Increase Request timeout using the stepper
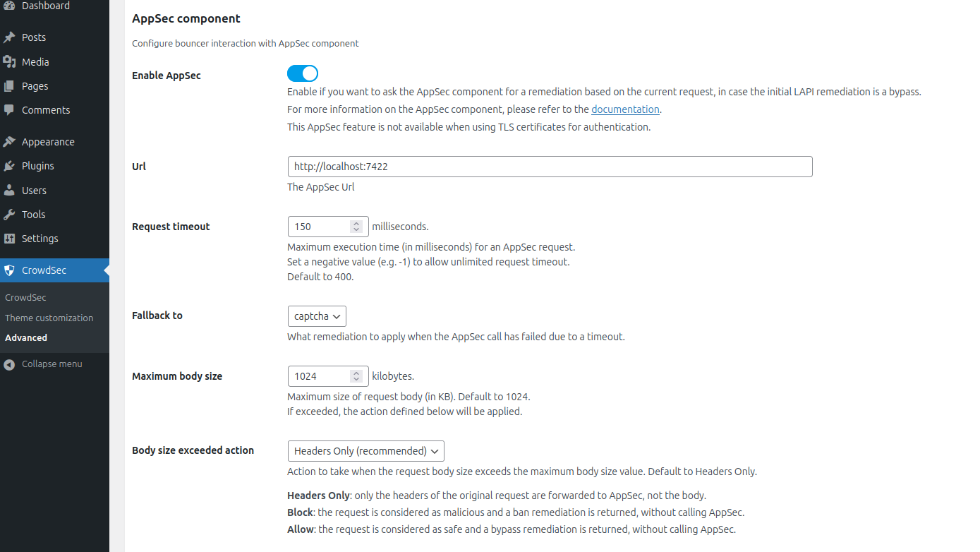The height and width of the screenshot is (552, 980). pos(356,222)
